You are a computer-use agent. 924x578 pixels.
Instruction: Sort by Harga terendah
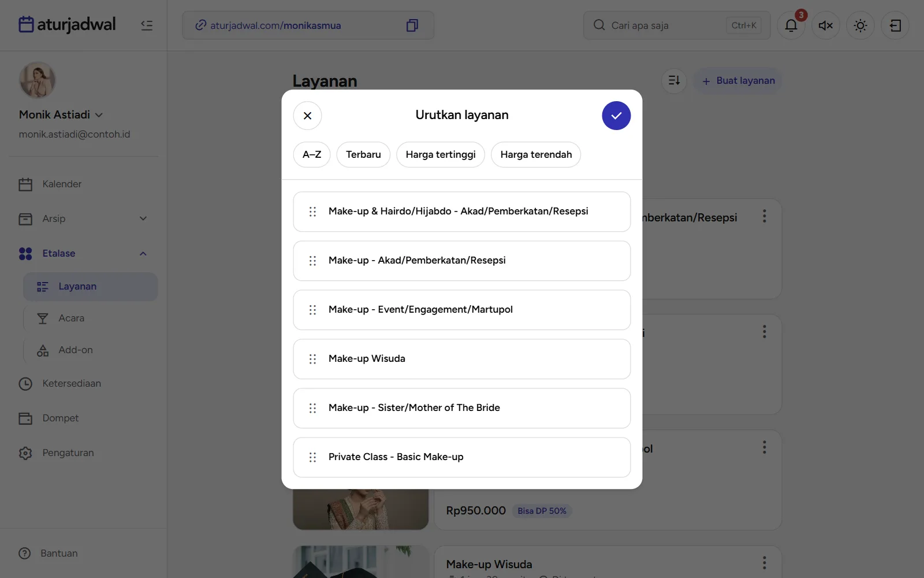tap(536, 155)
